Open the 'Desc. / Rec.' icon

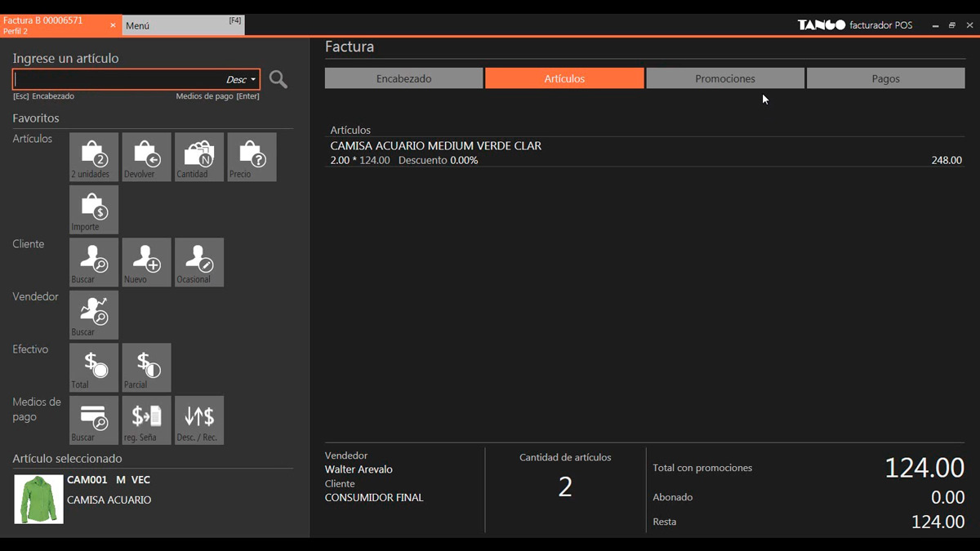198,420
